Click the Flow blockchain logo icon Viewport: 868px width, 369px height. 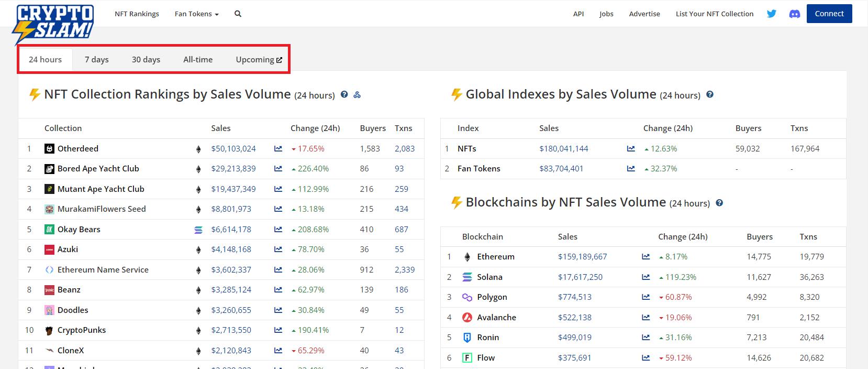pyautogui.click(x=467, y=358)
